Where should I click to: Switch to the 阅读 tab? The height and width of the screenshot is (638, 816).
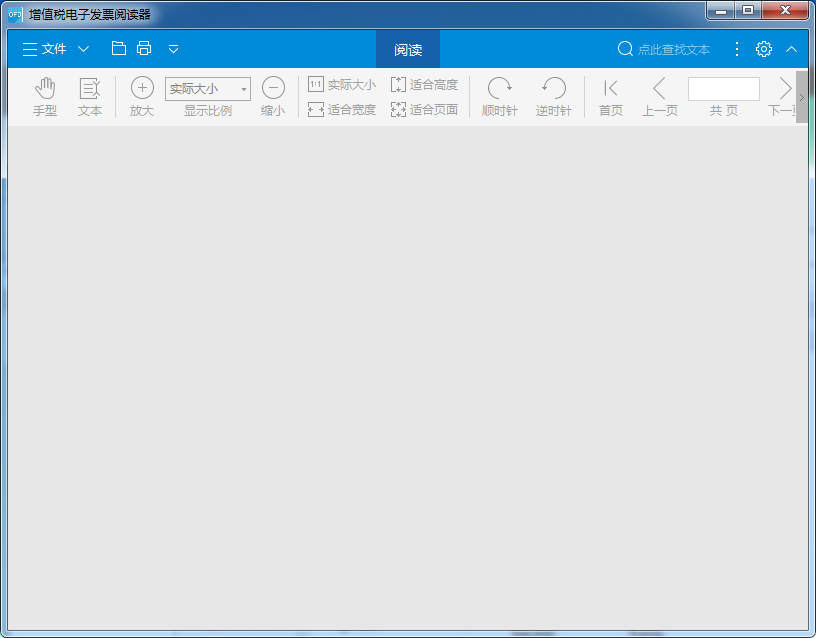click(x=408, y=49)
